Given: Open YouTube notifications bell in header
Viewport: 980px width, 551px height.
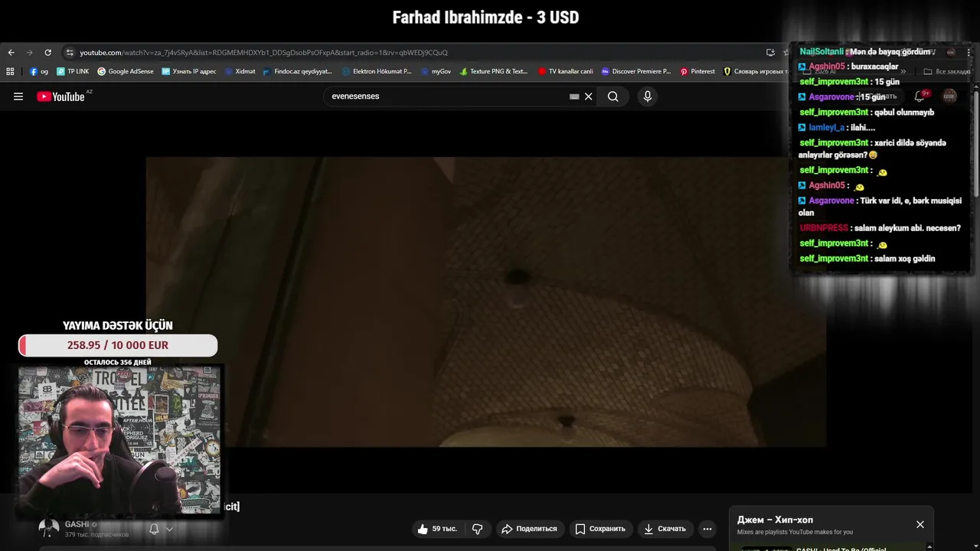Looking at the screenshot, I should point(920,96).
